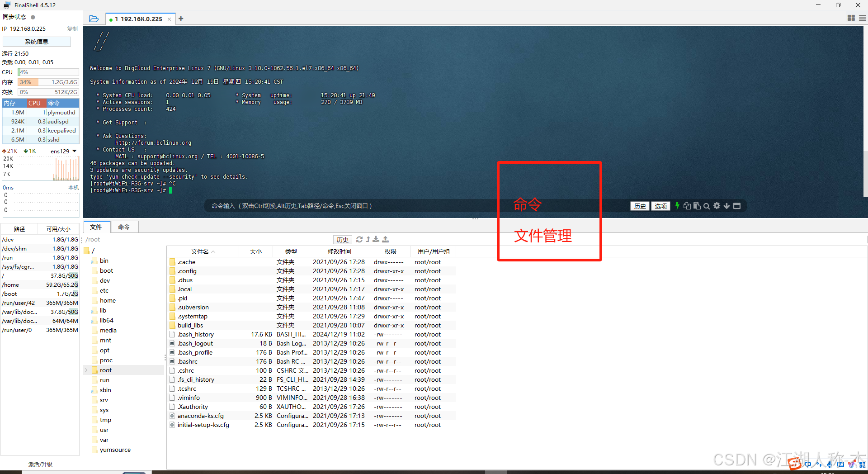Open file path 历史 button
This screenshot has height=474, width=868.
tap(343, 240)
